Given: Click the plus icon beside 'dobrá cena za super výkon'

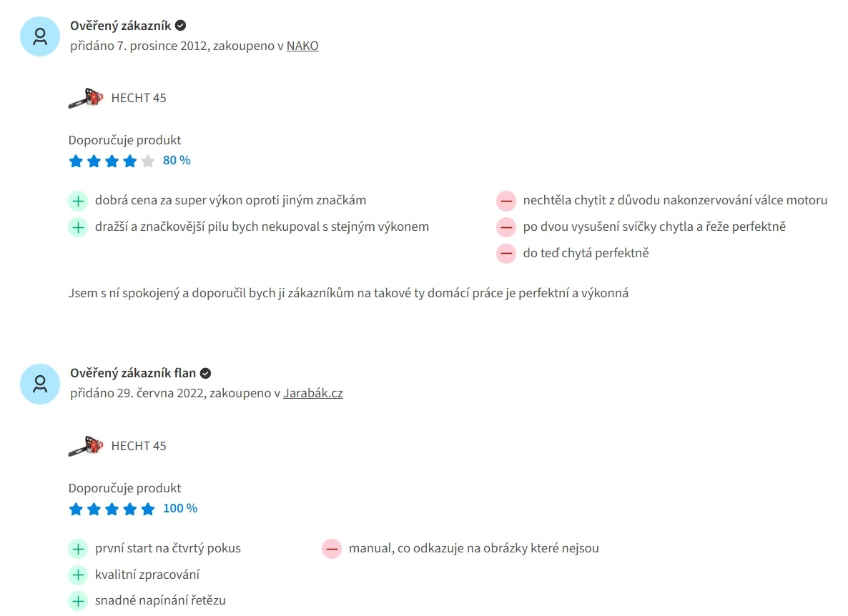Looking at the screenshot, I should click(77, 201).
